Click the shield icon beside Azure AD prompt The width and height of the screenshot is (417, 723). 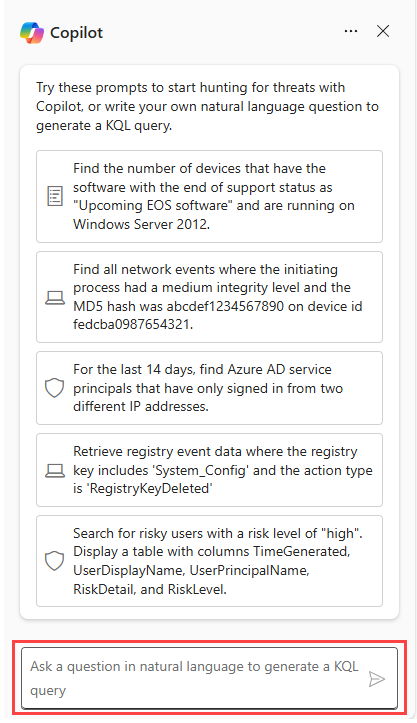[54, 388]
